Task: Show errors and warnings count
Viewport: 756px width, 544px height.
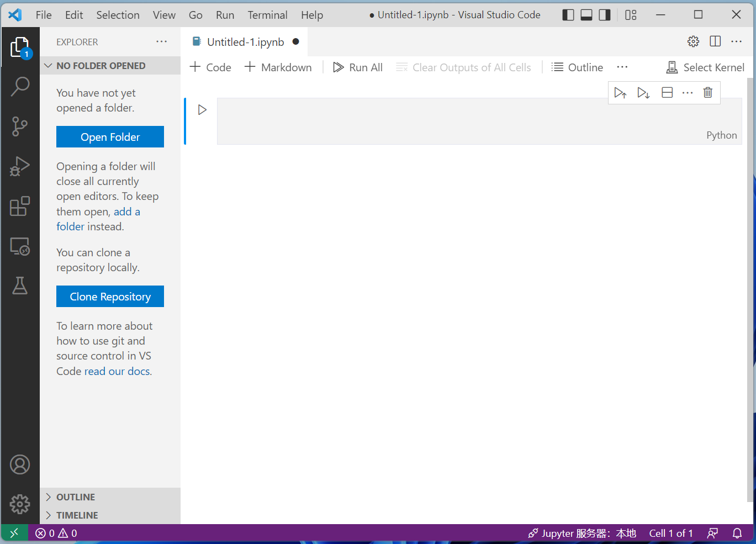Action: 56,533
